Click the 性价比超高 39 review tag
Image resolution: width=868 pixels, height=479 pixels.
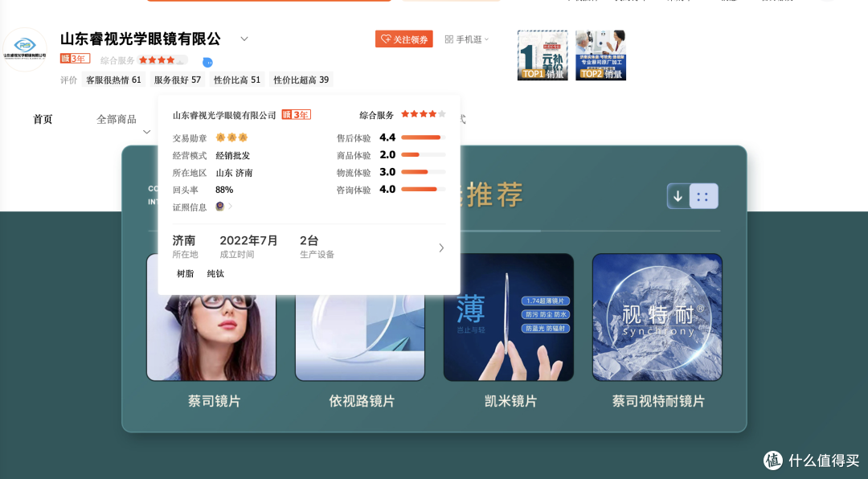(301, 80)
